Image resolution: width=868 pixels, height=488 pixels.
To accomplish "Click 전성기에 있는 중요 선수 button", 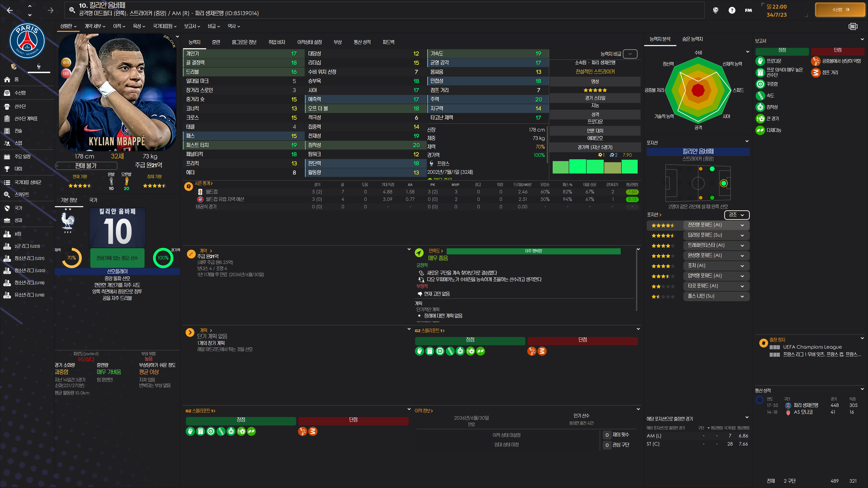I will click(x=117, y=258).
